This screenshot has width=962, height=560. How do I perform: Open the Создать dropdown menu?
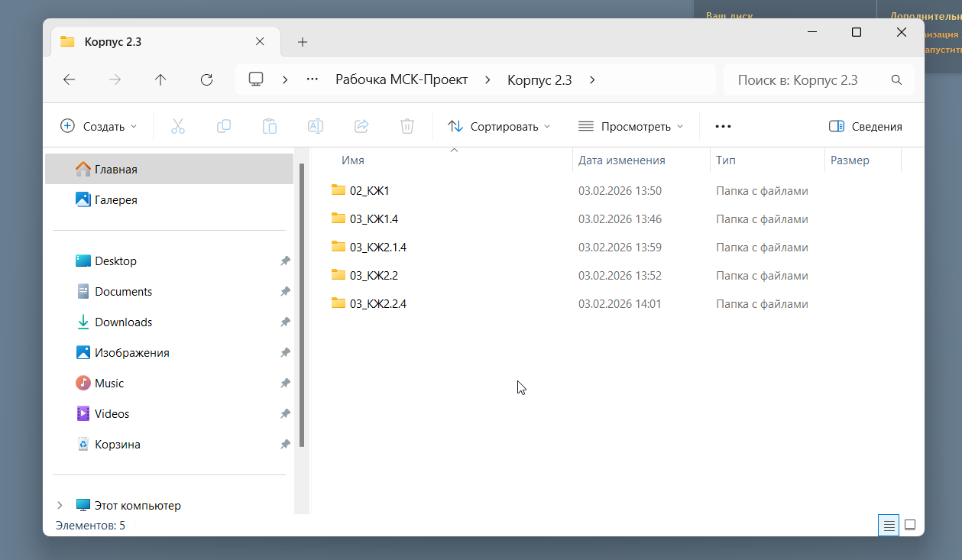(99, 126)
